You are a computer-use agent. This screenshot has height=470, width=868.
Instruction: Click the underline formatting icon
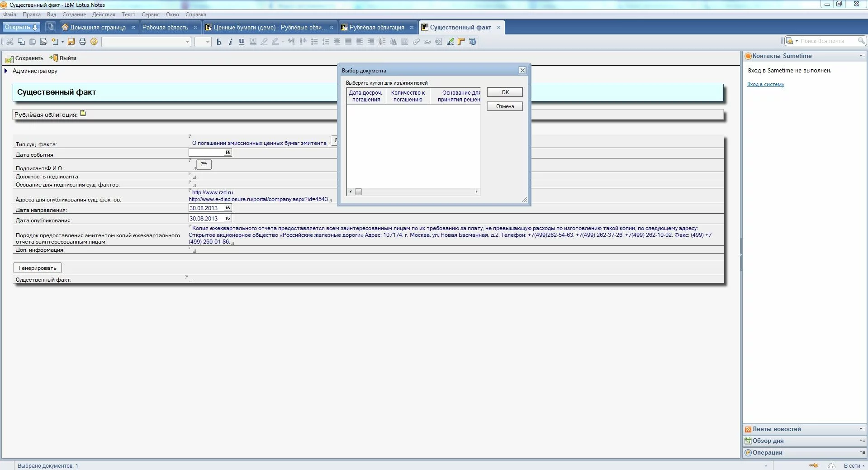pyautogui.click(x=242, y=42)
